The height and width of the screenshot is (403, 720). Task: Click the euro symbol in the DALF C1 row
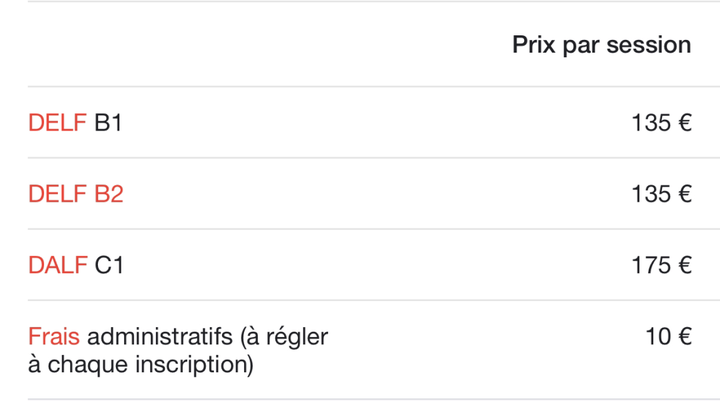[x=684, y=265]
